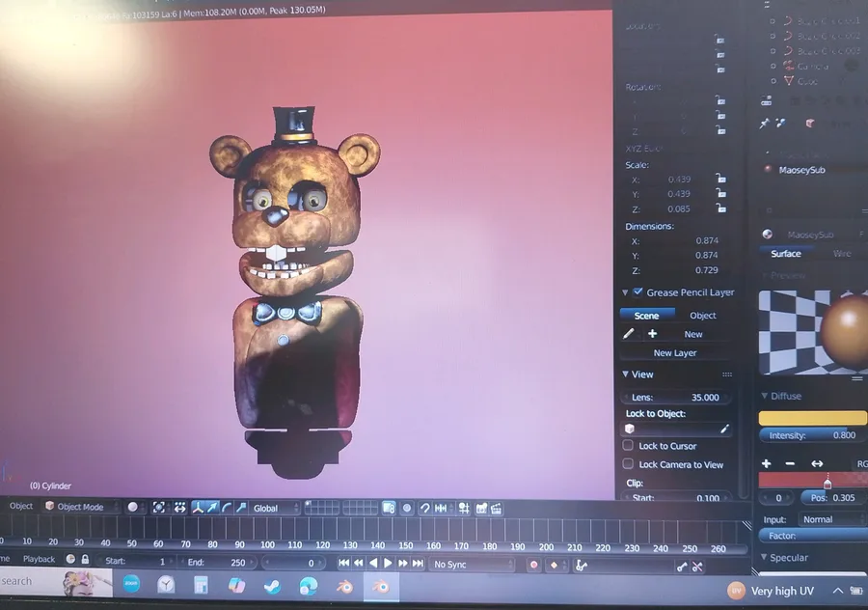Click the plus button on color ramp
This screenshot has width=868, height=610.
[766, 463]
